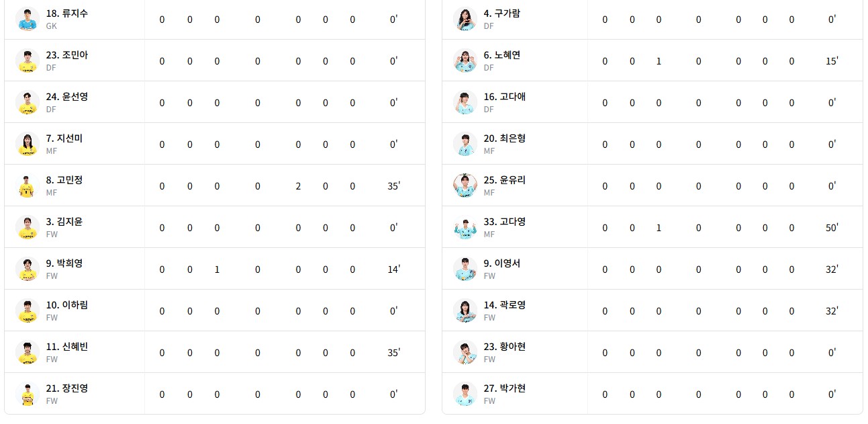Screen dimensions: 868x424
Task: Select player name 20. 최은형
Action: [504, 138]
